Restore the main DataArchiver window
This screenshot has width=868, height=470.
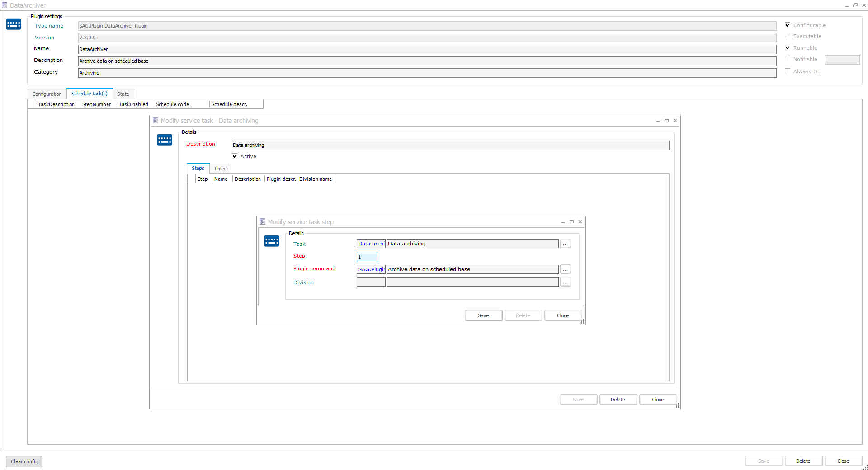855,5
